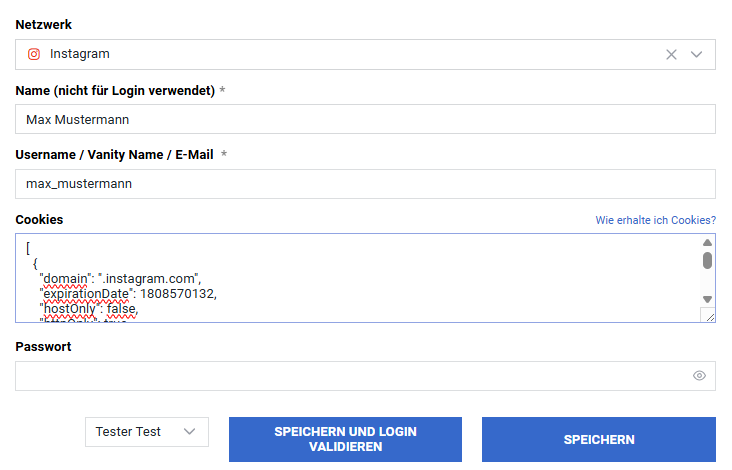Click the 'Username / Vanity Name / E-Mail' label
The image size is (732, 470).
click(x=113, y=154)
